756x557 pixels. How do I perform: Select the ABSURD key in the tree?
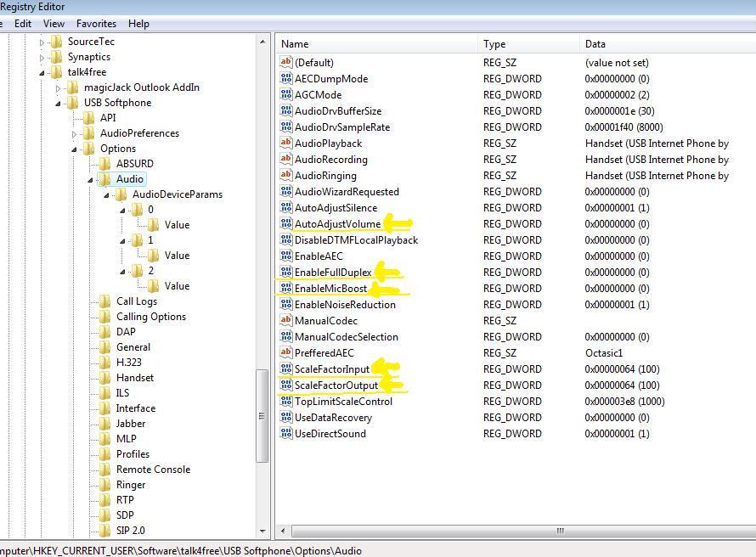[134, 163]
